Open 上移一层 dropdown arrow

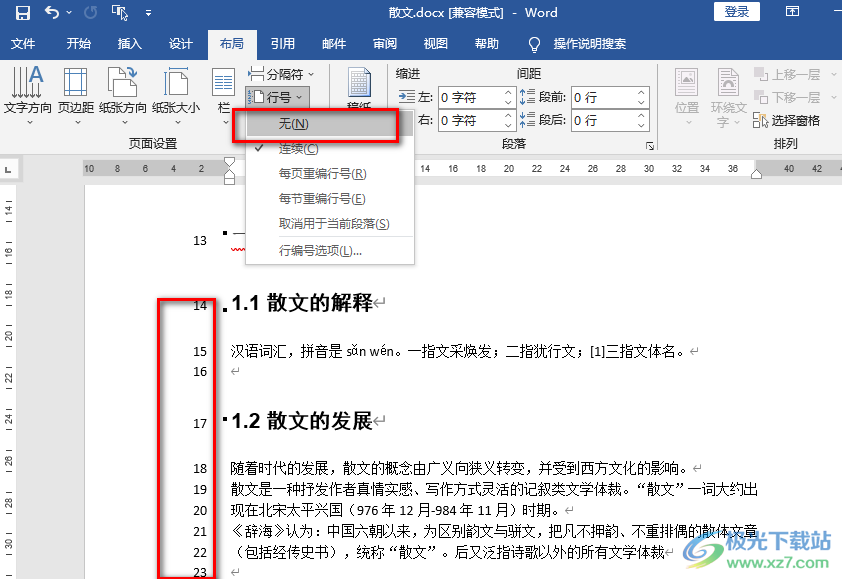833,74
